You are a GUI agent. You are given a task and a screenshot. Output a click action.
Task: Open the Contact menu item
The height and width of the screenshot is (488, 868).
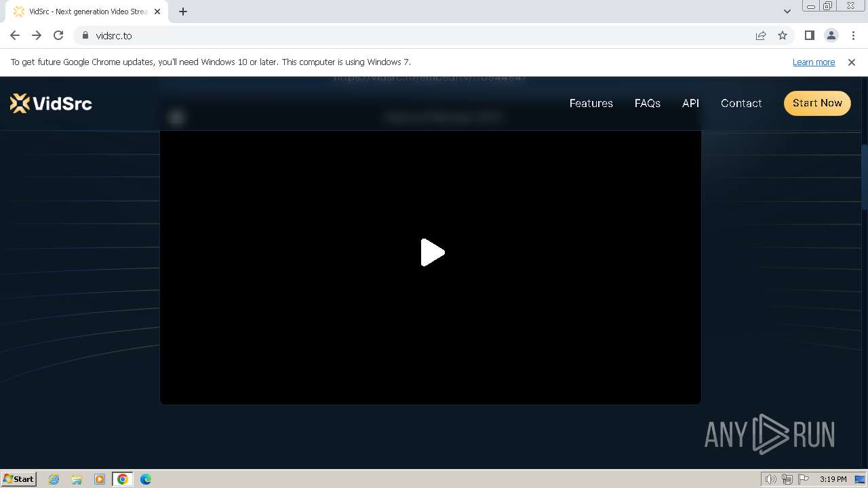click(741, 103)
